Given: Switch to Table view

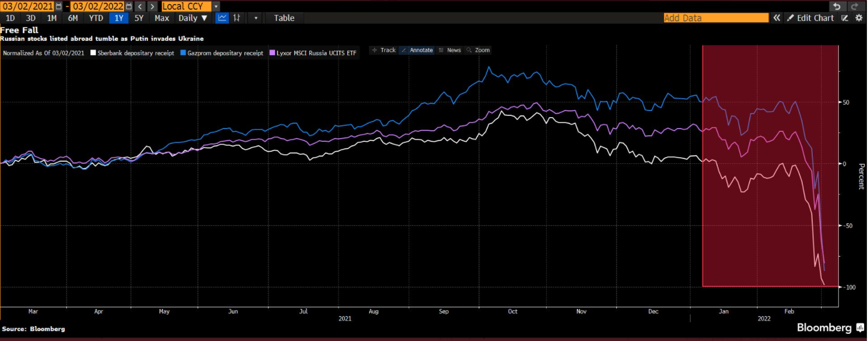Looking at the screenshot, I should click(284, 18).
